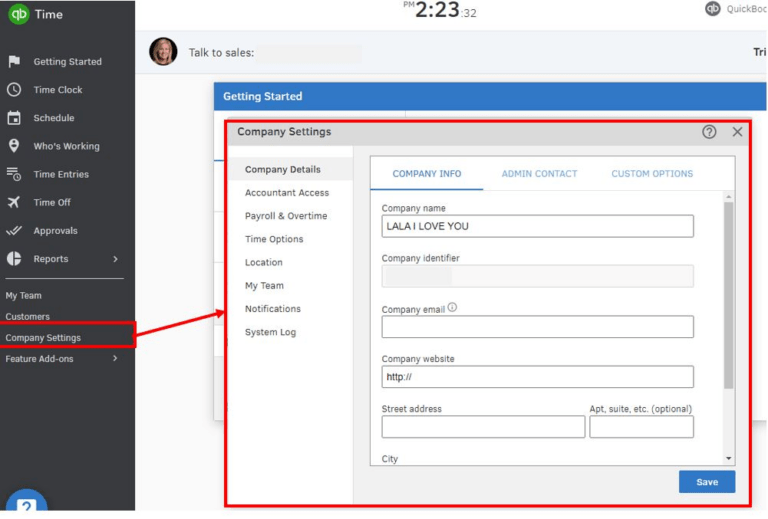Open Approvals double-check icon
Screen dimensions: 768x519
click(14, 230)
